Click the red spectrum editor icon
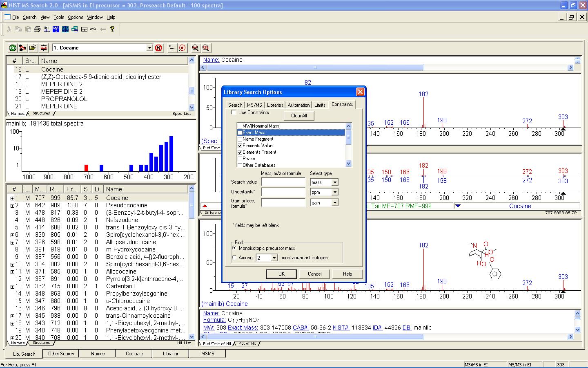The height and width of the screenshot is (368, 588). [43, 48]
